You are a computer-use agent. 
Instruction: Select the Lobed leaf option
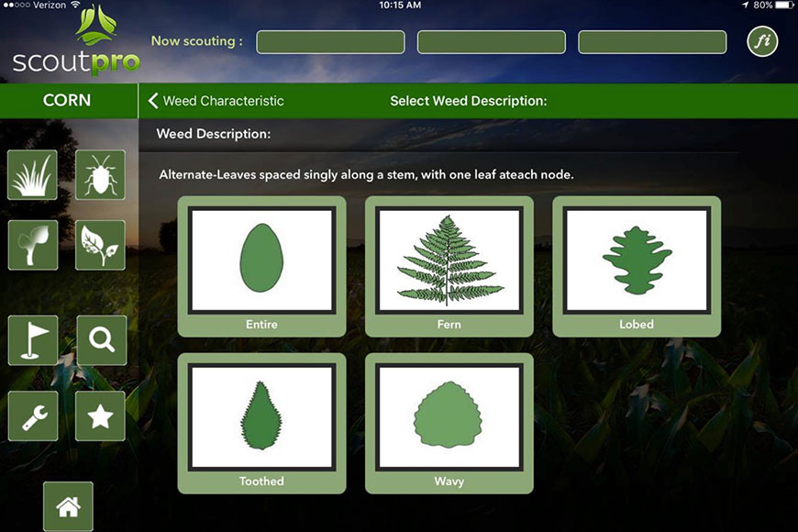point(637,266)
